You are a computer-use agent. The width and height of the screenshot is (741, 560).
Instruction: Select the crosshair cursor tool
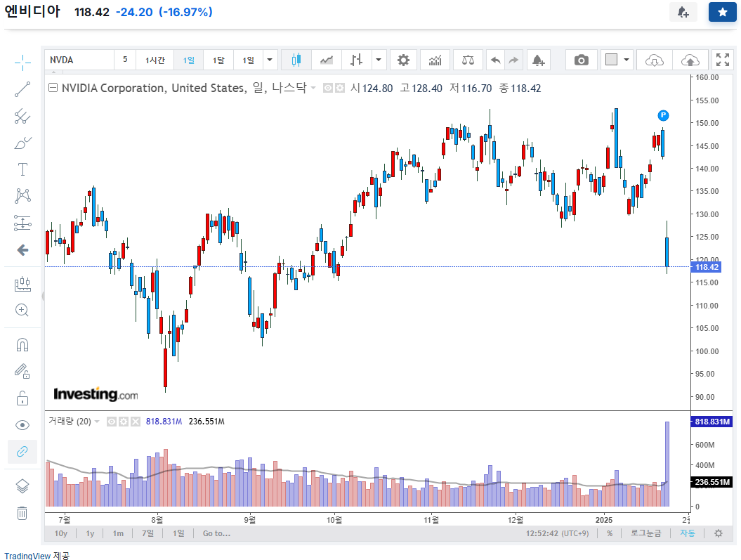click(22, 63)
